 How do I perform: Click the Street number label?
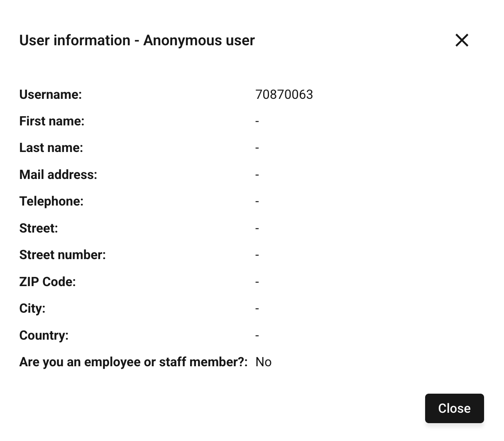[x=63, y=255]
